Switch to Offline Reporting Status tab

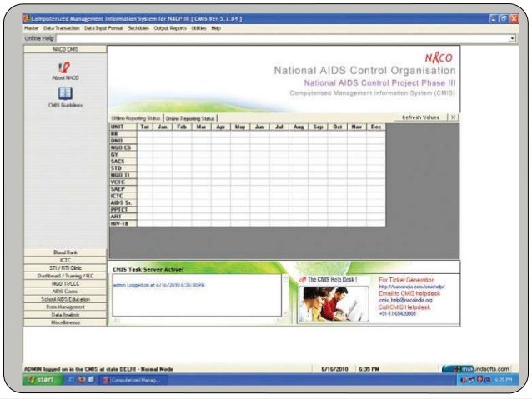point(136,118)
